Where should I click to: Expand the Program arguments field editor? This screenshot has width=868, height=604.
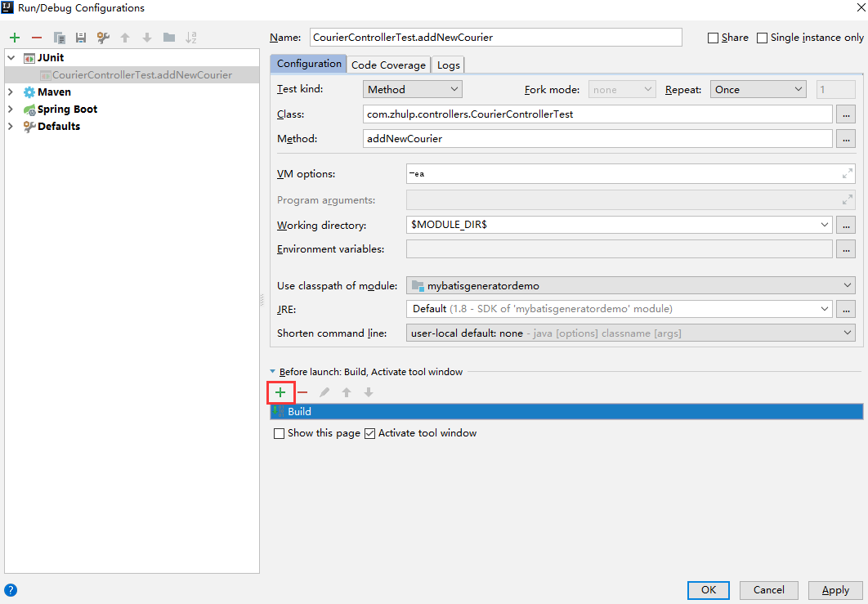click(x=847, y=200)
